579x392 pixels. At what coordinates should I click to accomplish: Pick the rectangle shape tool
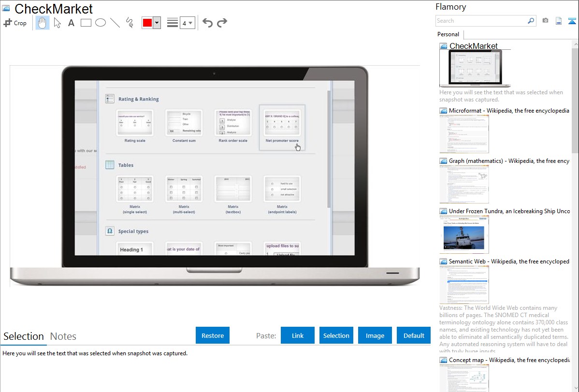click(x=86, y=23)
